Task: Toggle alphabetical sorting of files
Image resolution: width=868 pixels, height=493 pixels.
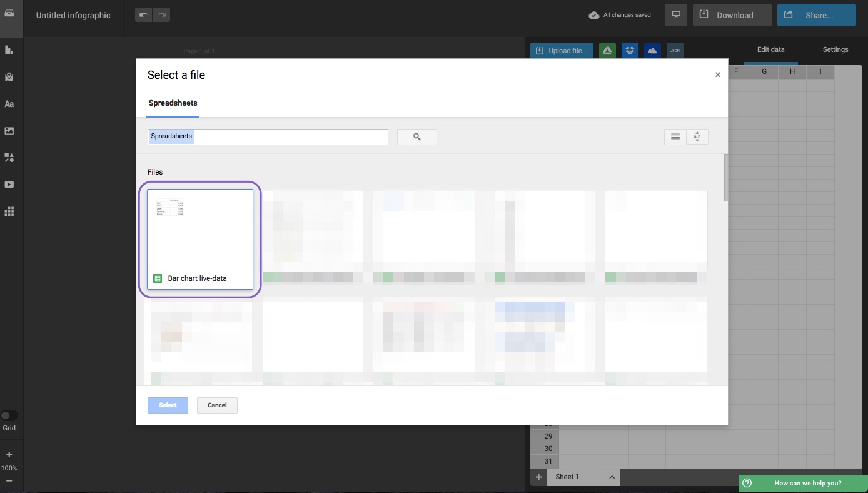Action: [697, 136]
